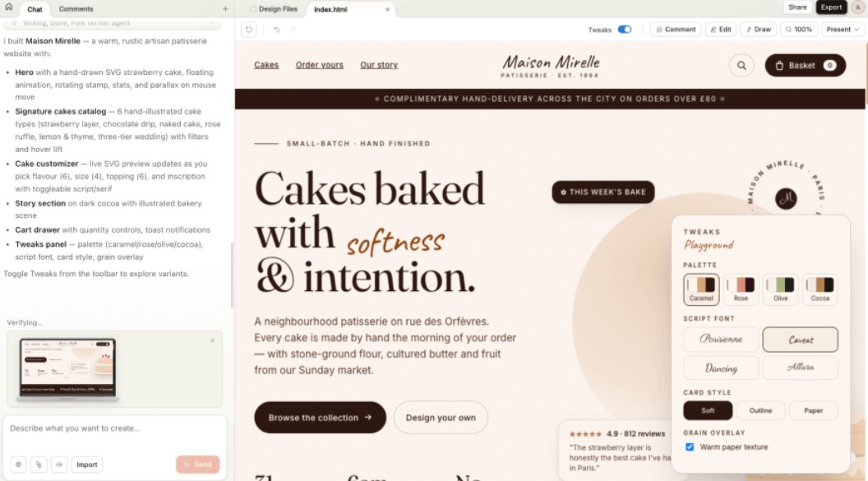Go to the home icon
868x481 pixels.
[9, 7]
